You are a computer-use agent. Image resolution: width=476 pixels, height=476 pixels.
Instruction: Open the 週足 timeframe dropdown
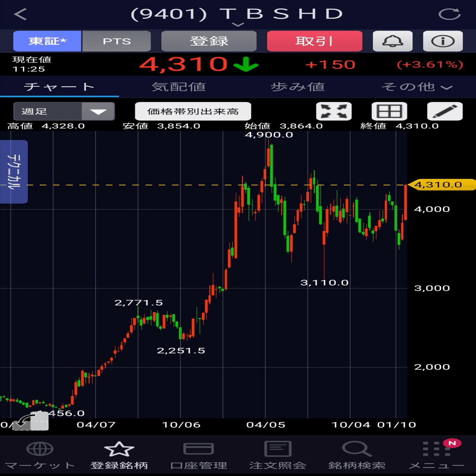[x=64, y=112]
